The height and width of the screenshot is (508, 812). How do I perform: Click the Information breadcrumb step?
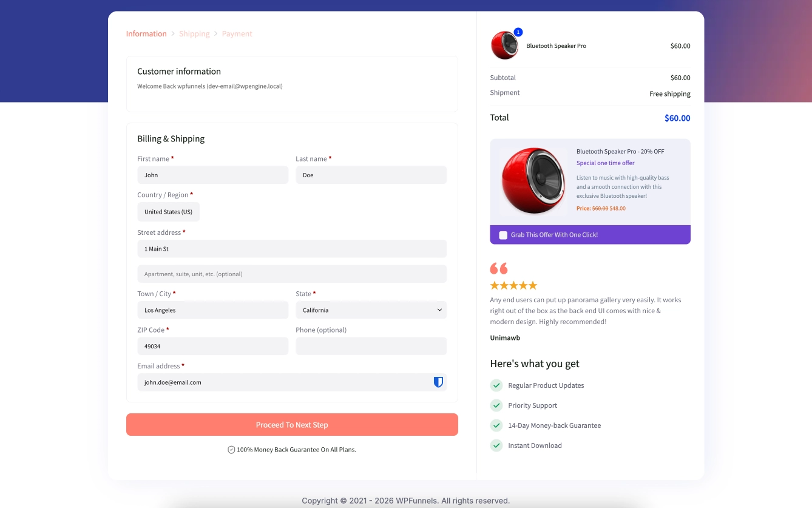146,33
